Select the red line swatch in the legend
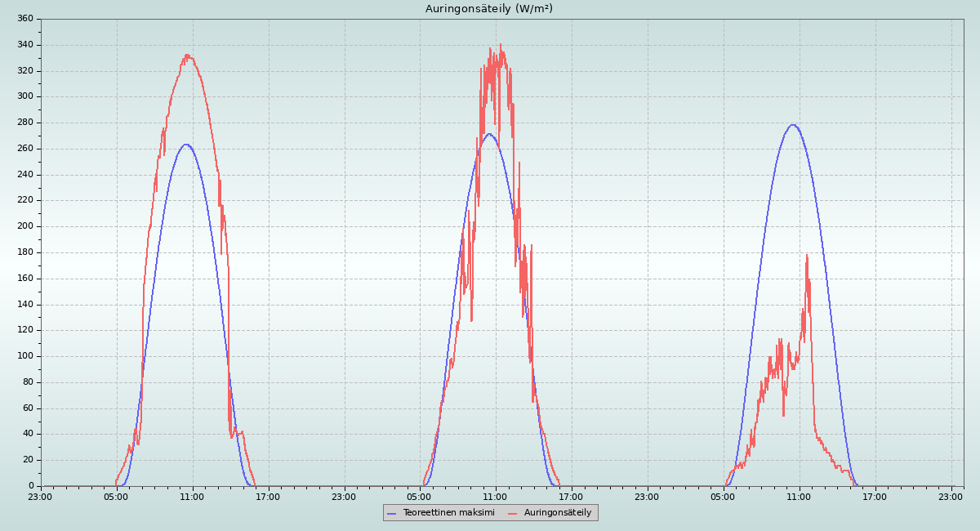Image resolution: width=980 pixels, height=531 pixels. [513, 513]
